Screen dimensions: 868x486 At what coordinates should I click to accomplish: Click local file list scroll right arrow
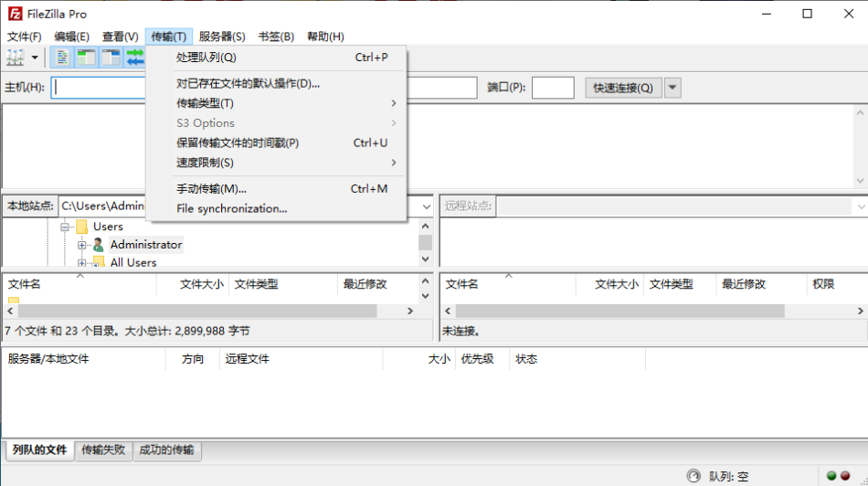click(x=410, y=312)
